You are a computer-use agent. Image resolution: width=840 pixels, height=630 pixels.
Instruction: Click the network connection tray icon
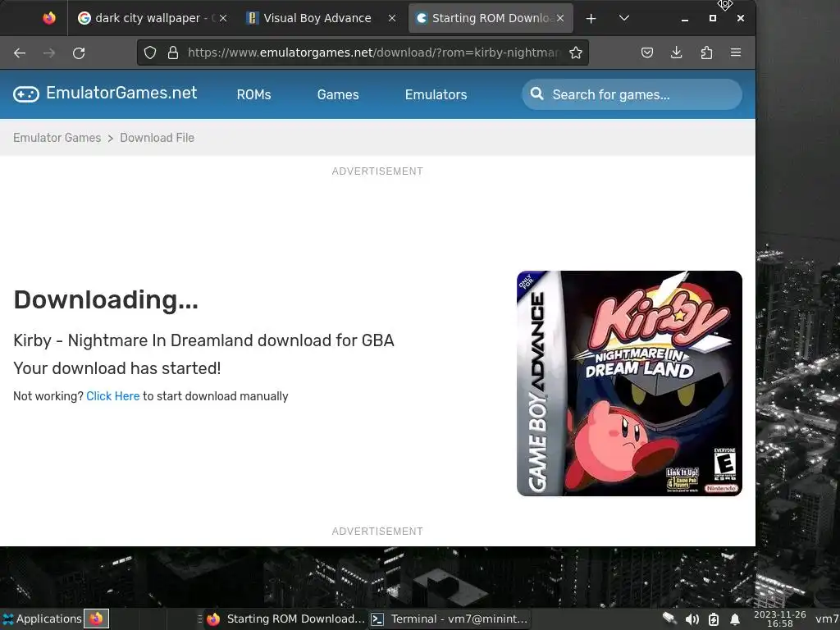point(669,619)
